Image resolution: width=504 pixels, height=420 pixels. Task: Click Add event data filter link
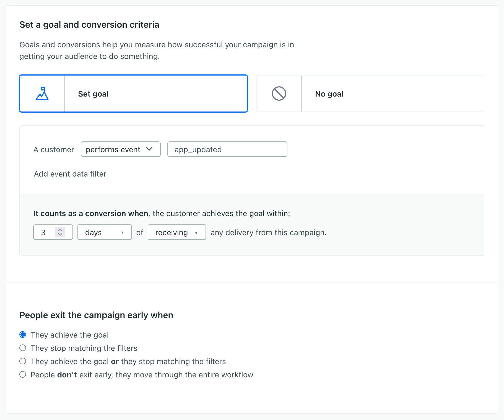[x=70, y=174]
